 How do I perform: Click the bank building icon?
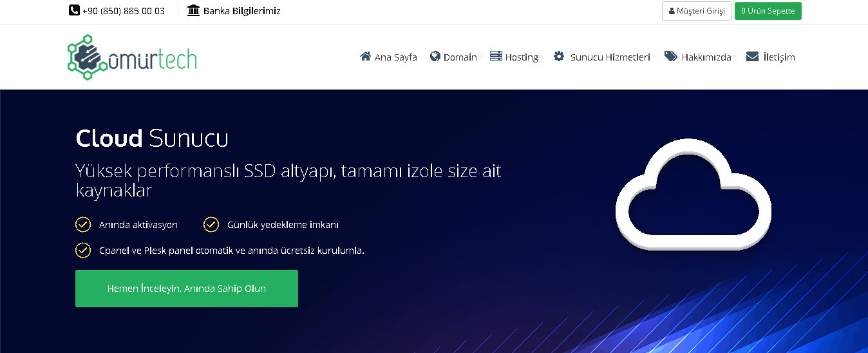(193, 10)
